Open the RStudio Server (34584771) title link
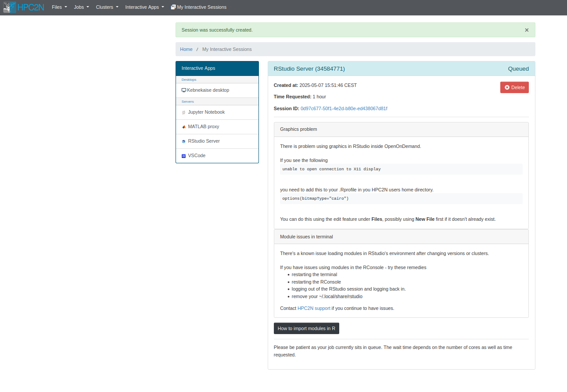567x392 pixels. (309, 69)
